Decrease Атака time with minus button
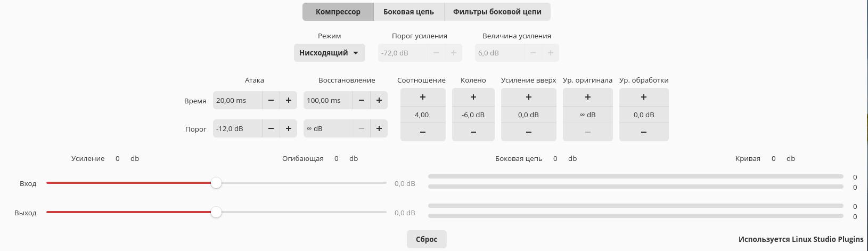Image resolution: width=868 pixels, height=251 pixels. [x=271, y=100]
